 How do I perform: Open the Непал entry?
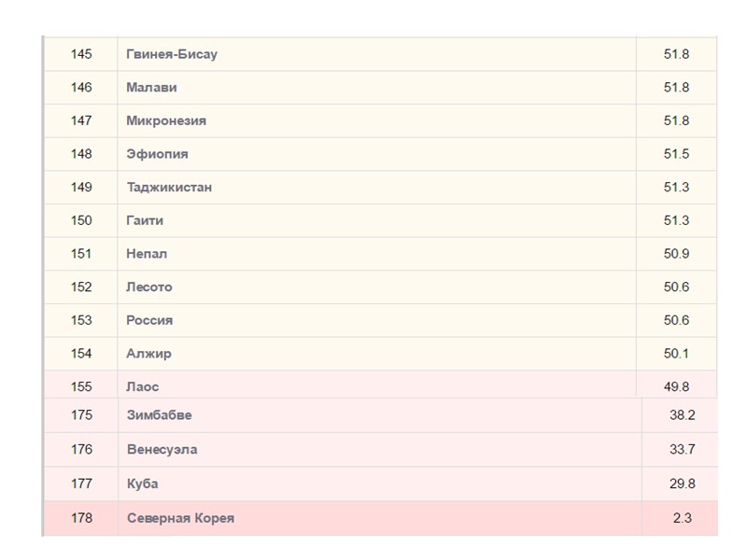pos(147,254)
